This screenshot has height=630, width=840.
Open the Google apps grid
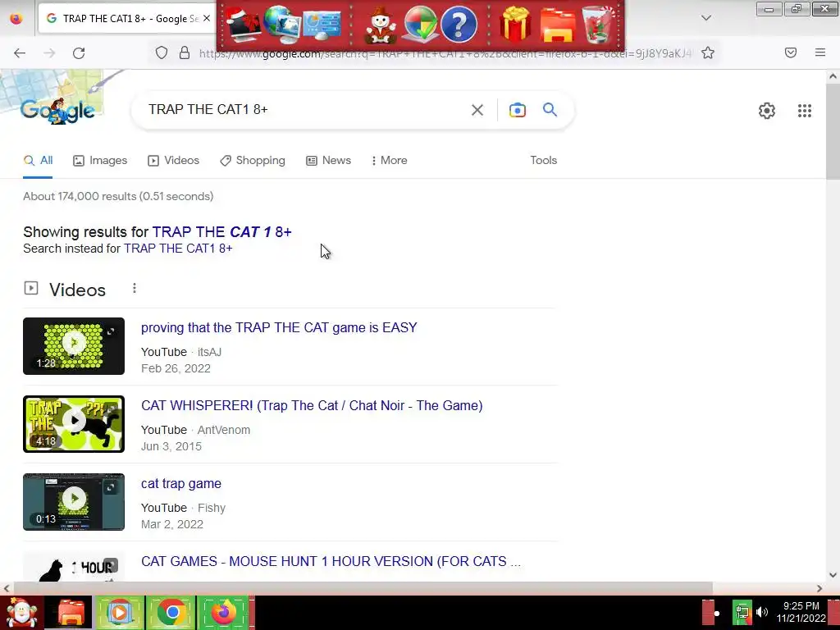pos(804,111)
